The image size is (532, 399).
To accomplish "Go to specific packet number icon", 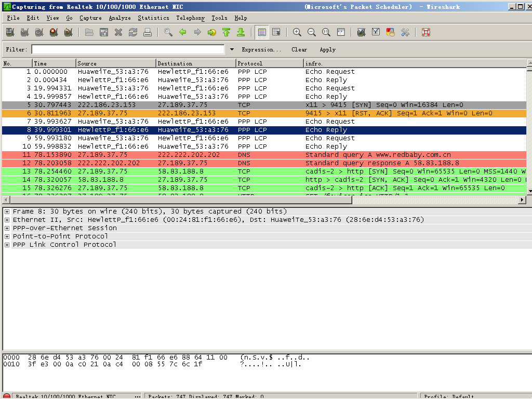I will pyautogui.click(x=212, y=32).
